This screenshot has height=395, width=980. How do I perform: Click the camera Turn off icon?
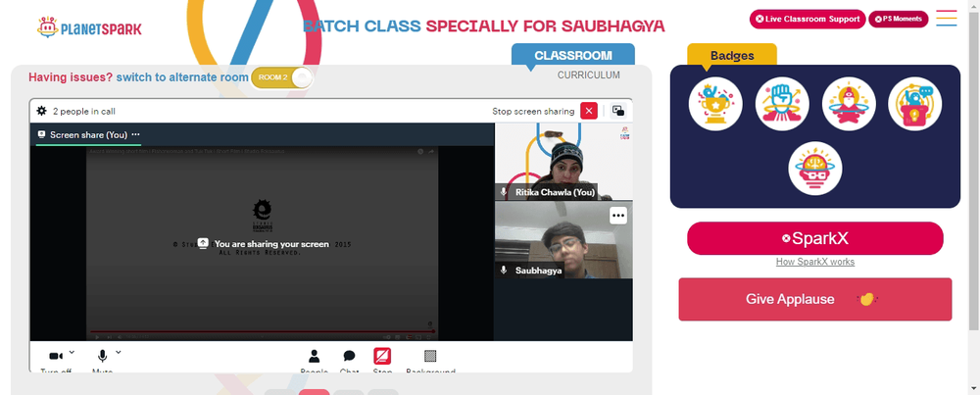coord(56,356)
